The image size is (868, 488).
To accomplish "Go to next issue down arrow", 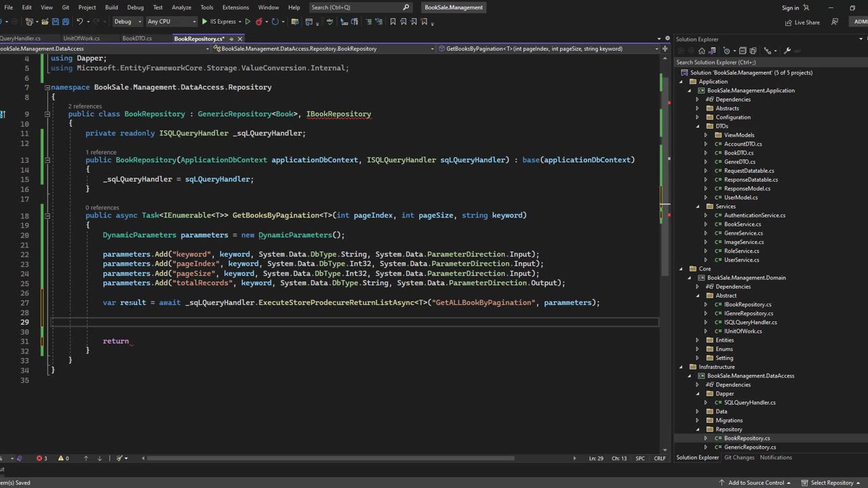I will pyautogui.click(x=100, y=458).
